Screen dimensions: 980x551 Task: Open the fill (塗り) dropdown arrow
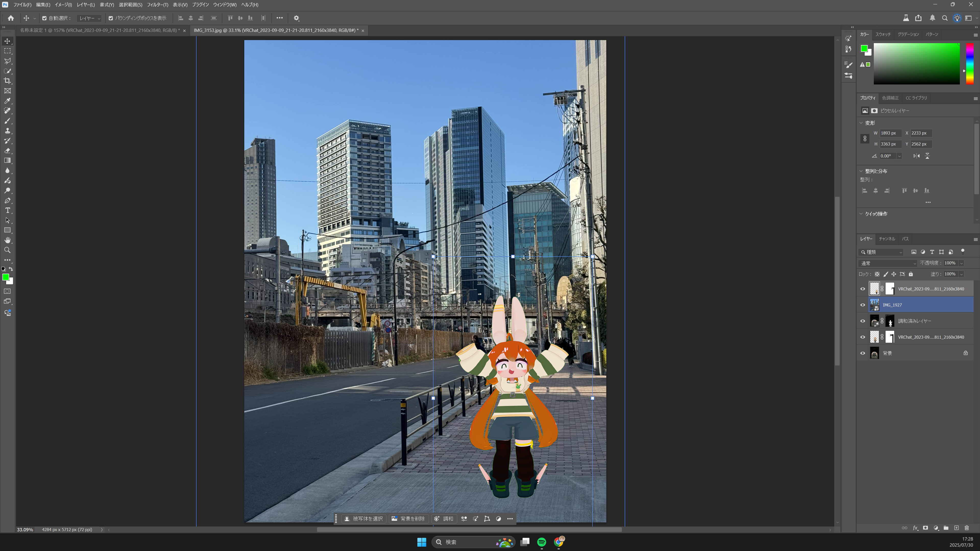961,274
